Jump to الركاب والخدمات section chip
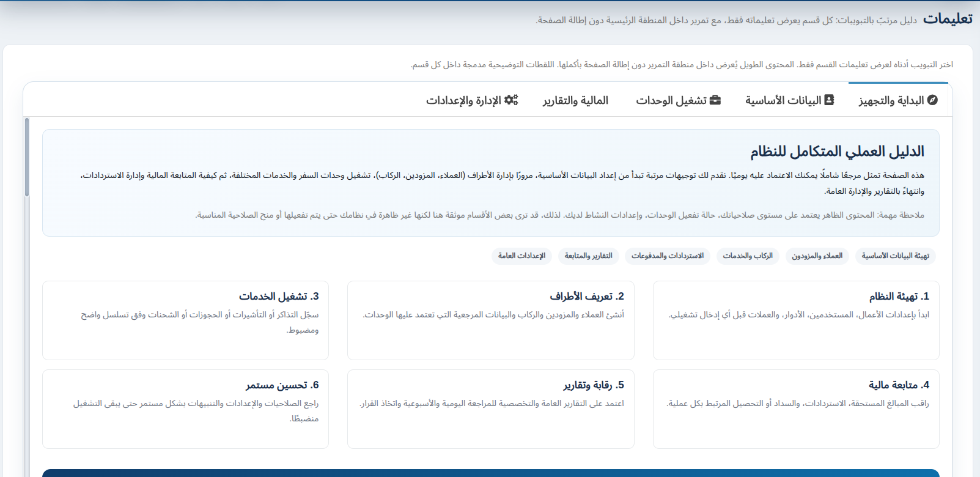The height and width of the screenshot is (477, 980). pyautogui.click(x=748, y=256)
